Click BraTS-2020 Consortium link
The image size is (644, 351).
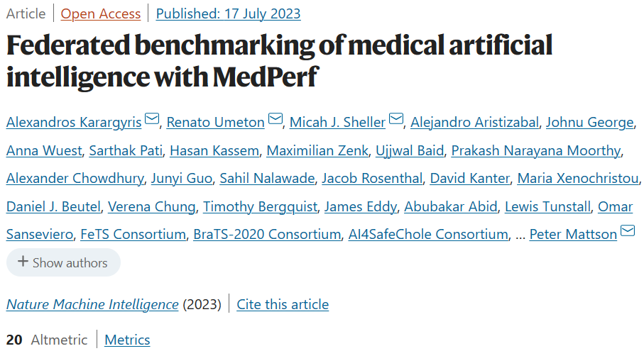[x=267, y=234]
